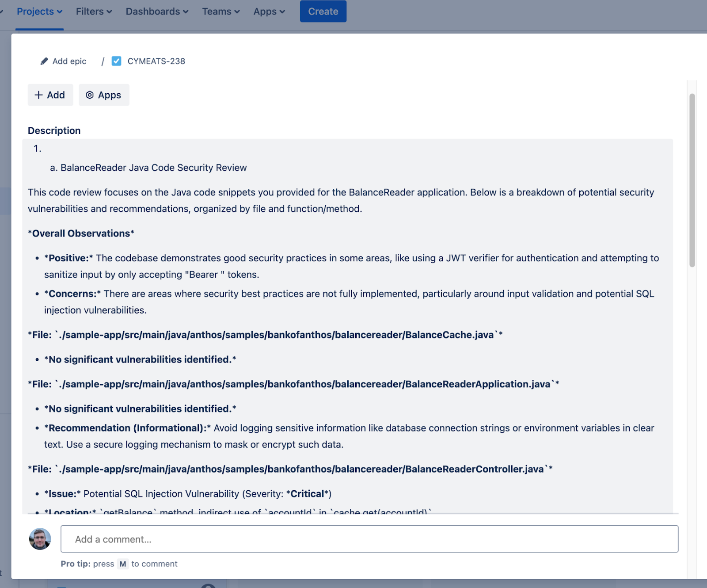Screen dimensions: 707x588
Task: Click the M shortcut key hint
Action: 123,564
